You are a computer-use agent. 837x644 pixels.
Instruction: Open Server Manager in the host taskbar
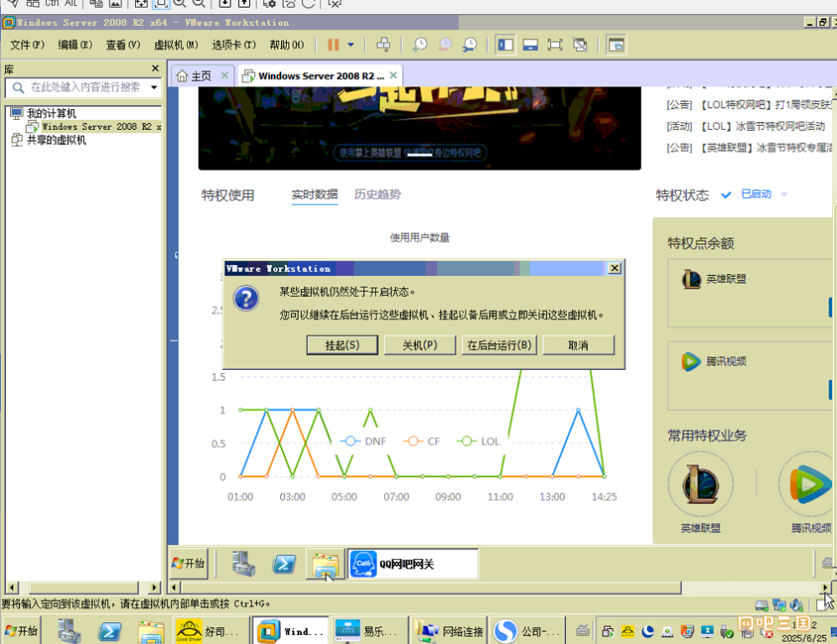point(69,631)
